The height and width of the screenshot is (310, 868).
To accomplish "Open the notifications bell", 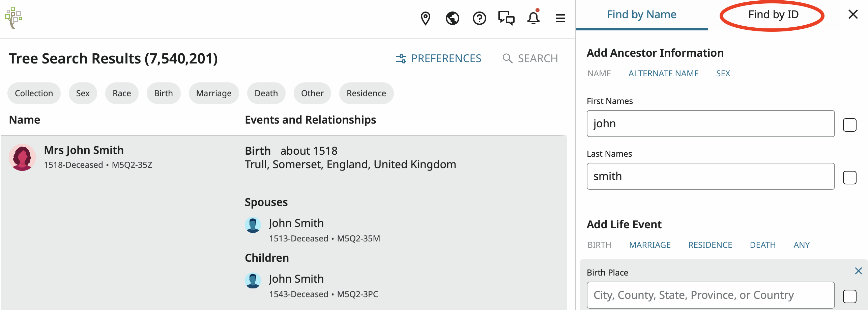I will point(533,18).
